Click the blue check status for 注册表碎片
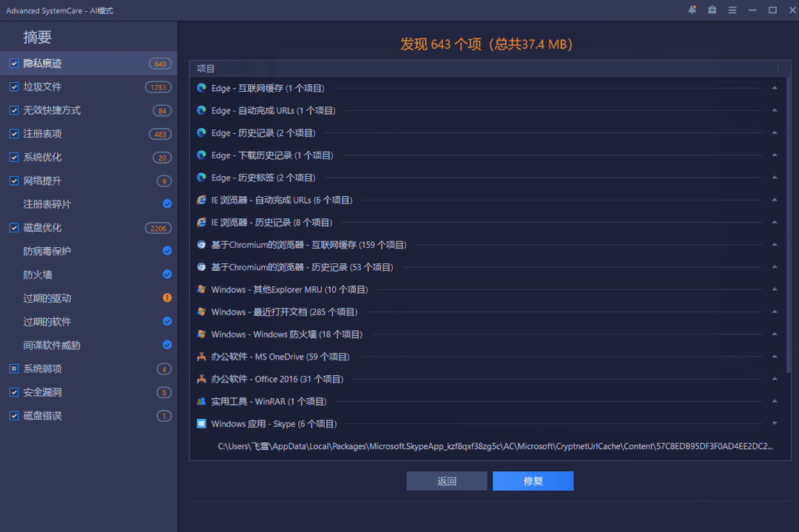The image size is (799, 532). click(167, 203)
